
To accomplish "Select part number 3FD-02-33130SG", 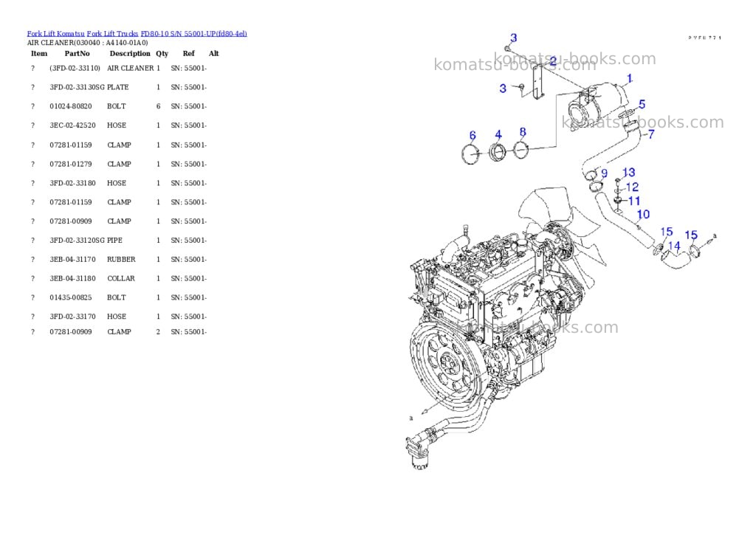I will (77, 87).
